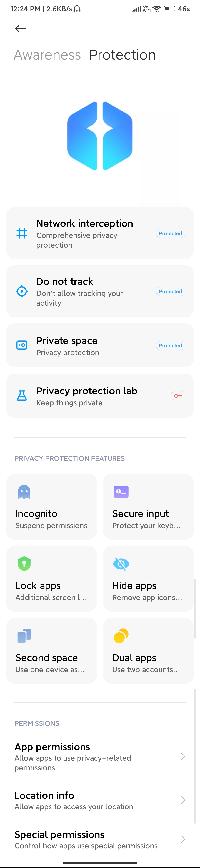
Task: Tap the Dual apps yellow circles icon
Action: click(x=121, y=635)
